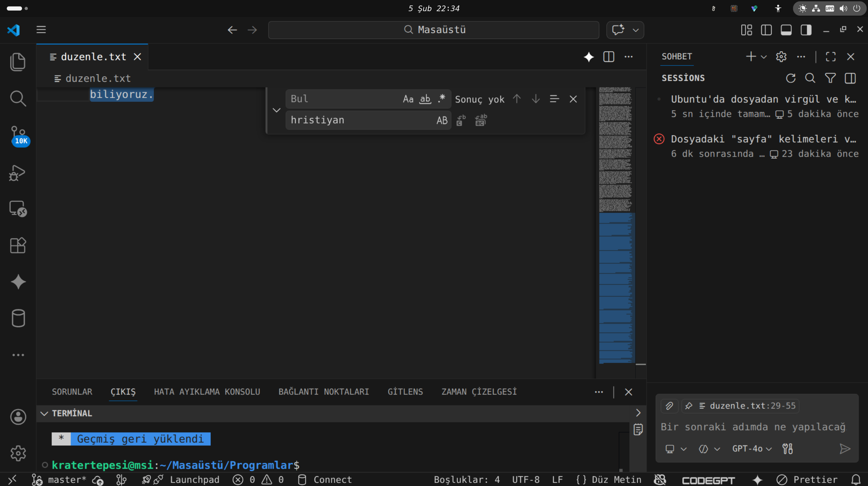The height and width of the screenshot is (486, 868).
Task: Open the GPT-4o model picker
Action: point(752,449)
